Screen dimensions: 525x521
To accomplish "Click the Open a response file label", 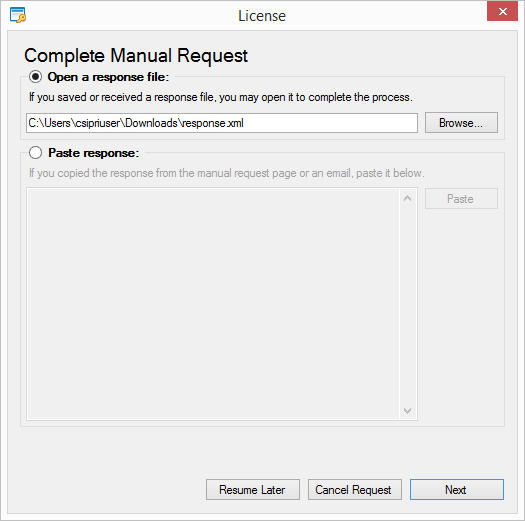I will [x=108, y=77].
